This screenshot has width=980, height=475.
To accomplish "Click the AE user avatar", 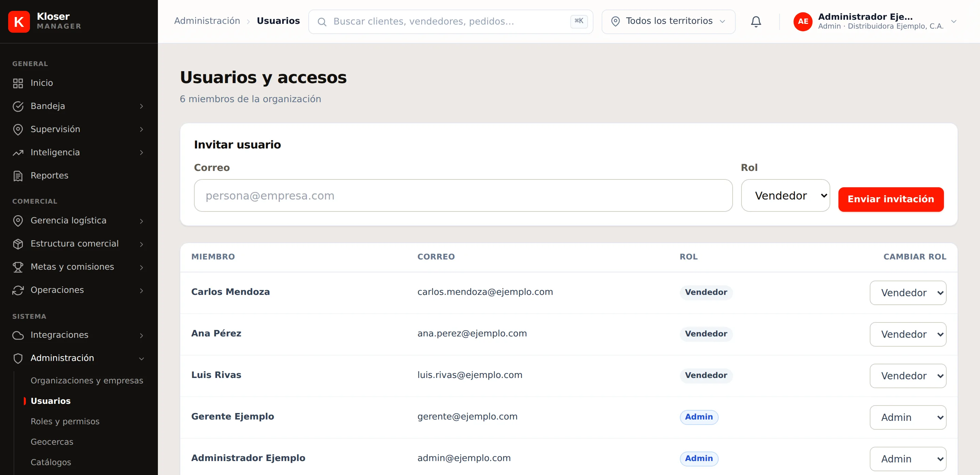I will coord(803,22).
